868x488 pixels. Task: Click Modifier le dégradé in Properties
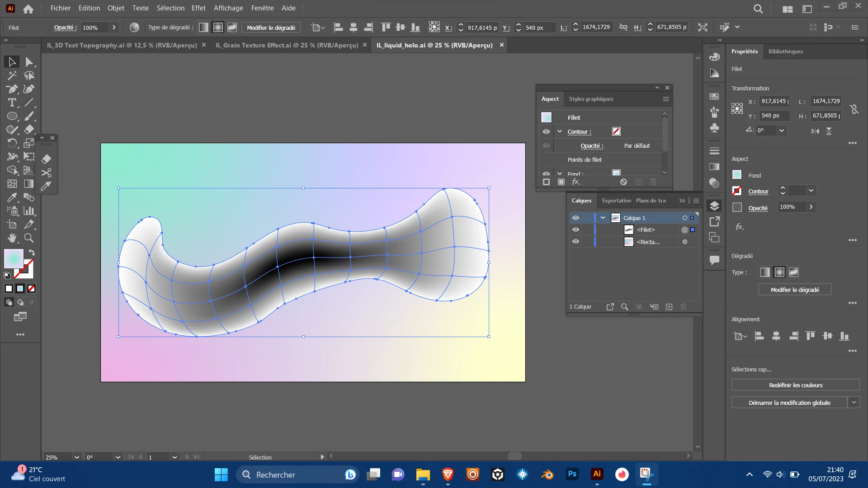coord(794,290)
